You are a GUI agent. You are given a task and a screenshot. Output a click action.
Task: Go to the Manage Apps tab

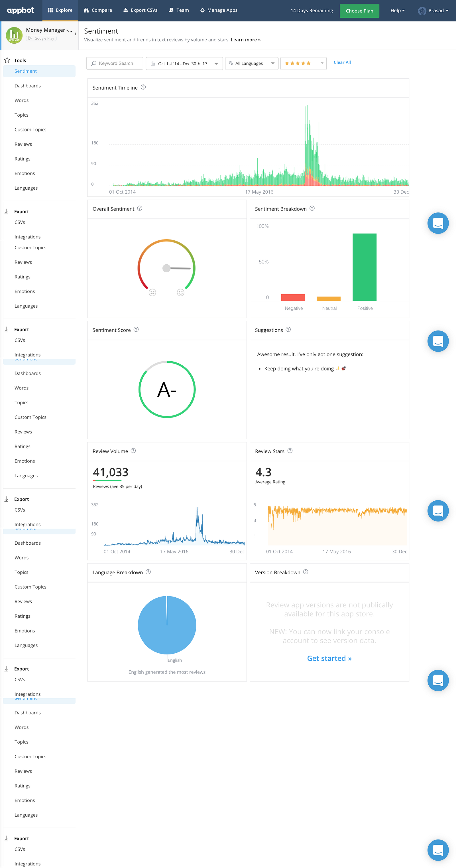tap(219, 11)
